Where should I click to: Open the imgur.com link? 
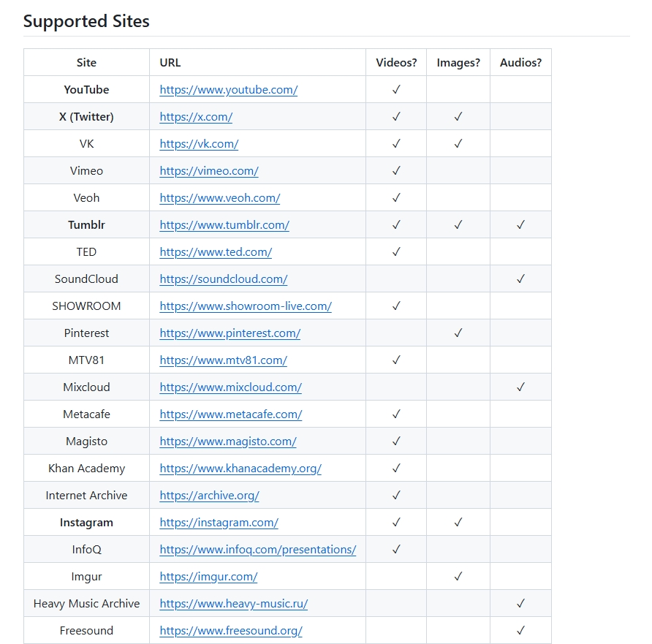pos(209,577)
